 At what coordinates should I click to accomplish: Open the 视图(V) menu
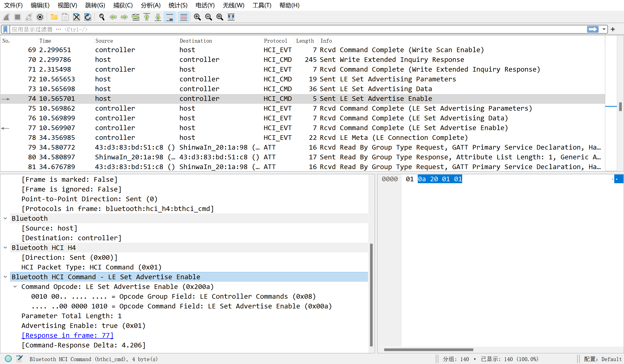click(67, 5)
